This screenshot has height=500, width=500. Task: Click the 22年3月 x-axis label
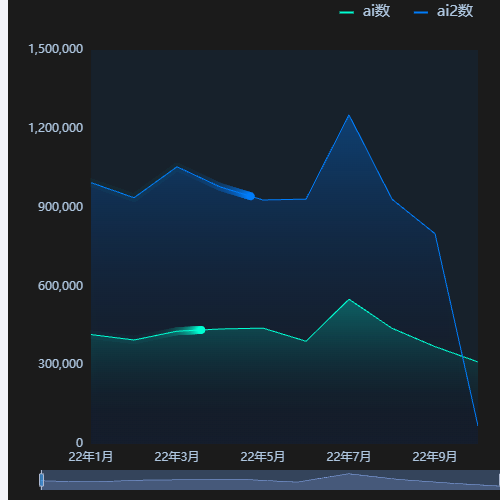pyautogui.click(x=177, y=456)
